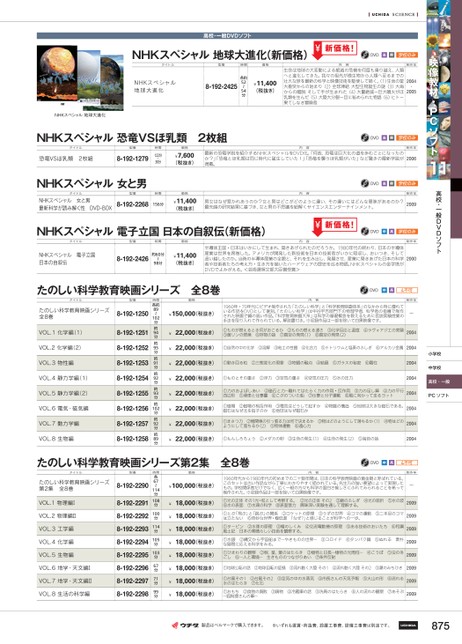Select the 高校・一般 side tab
The width and height of the screenshot is (462, 644).
[x=444, y=382]
